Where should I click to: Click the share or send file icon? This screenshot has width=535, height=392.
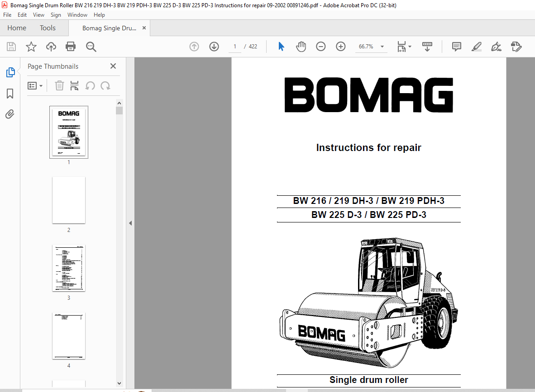click(516, 47)
